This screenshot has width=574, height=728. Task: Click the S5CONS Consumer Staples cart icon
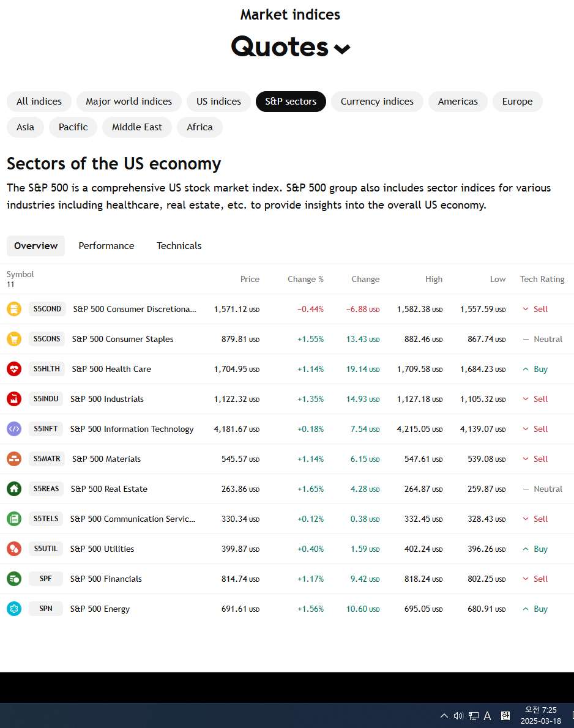coord(14,339)
